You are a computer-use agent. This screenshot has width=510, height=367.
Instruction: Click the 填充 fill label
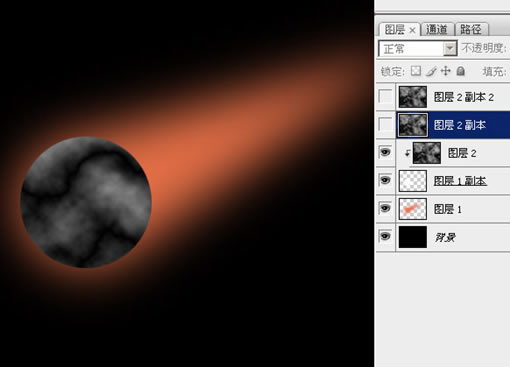(x=494, y=71)
